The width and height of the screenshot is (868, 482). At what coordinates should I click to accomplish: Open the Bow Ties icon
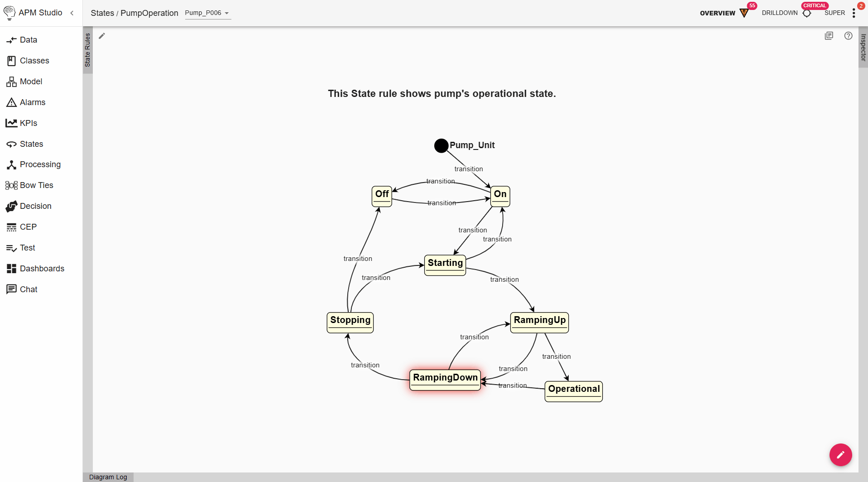[11, 185]
